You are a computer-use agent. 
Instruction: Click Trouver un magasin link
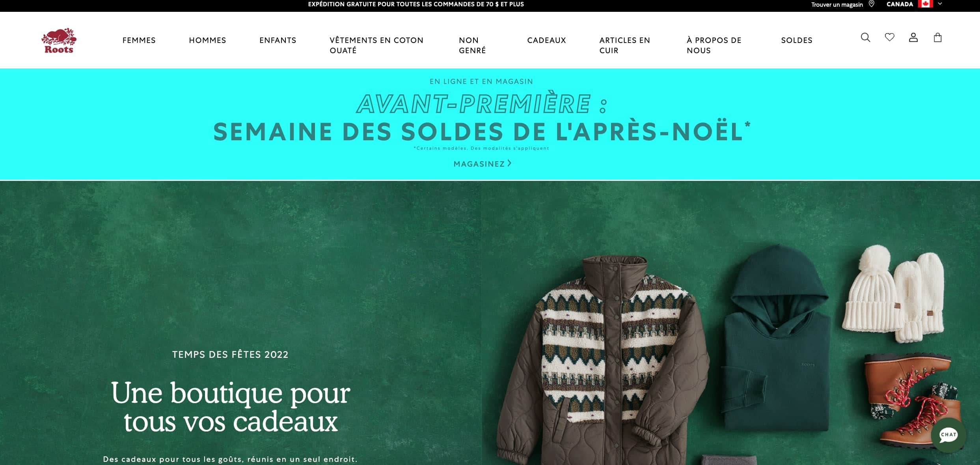pyautogui.click(x=837, y=4)
